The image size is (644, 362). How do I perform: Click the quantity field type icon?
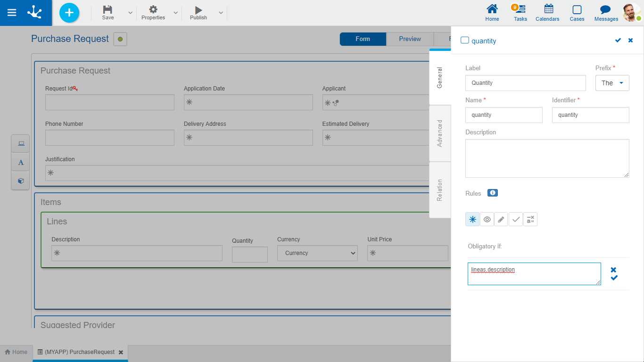coord(465,41)
